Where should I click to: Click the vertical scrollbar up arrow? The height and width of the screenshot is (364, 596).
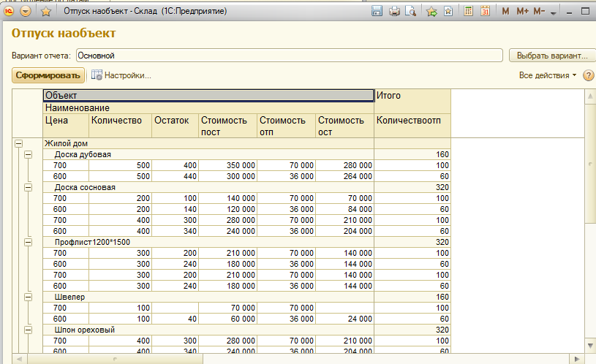[590, 96]
